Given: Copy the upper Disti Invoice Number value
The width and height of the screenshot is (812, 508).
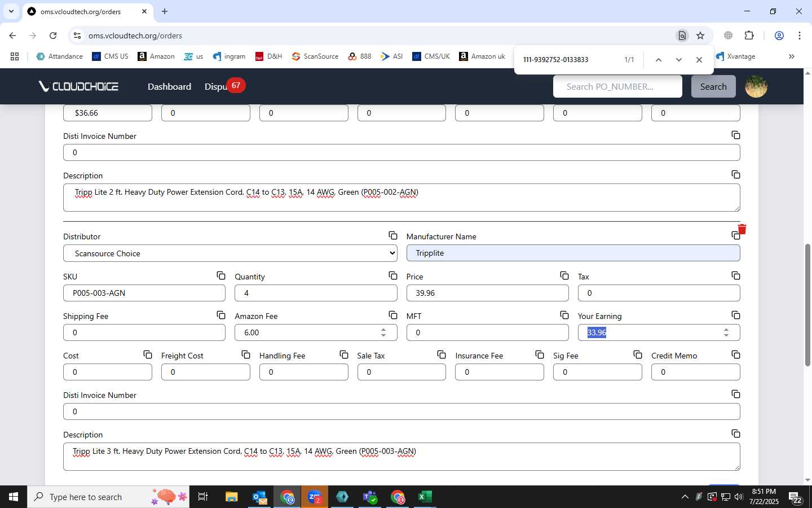Looking at the screenshot, I should tap(736, 135).
